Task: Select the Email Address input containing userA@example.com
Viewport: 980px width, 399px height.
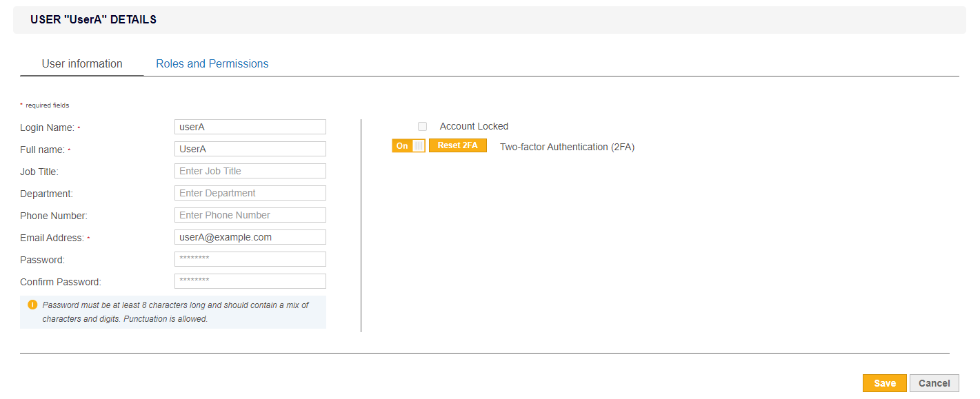Action: coord(250,236)
